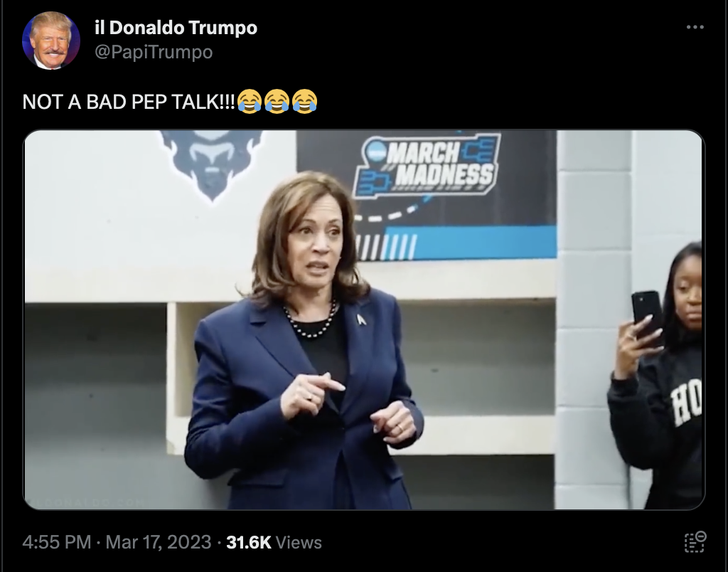Click the last crying-laughing emoji
The width and height of the screenshot is (728, 572).
click(304, 101)
